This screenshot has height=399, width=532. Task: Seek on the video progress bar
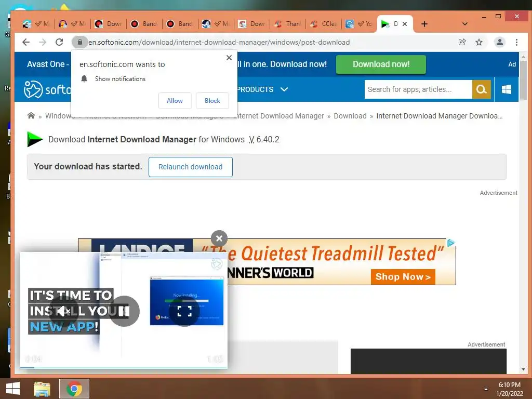point(124,367)
